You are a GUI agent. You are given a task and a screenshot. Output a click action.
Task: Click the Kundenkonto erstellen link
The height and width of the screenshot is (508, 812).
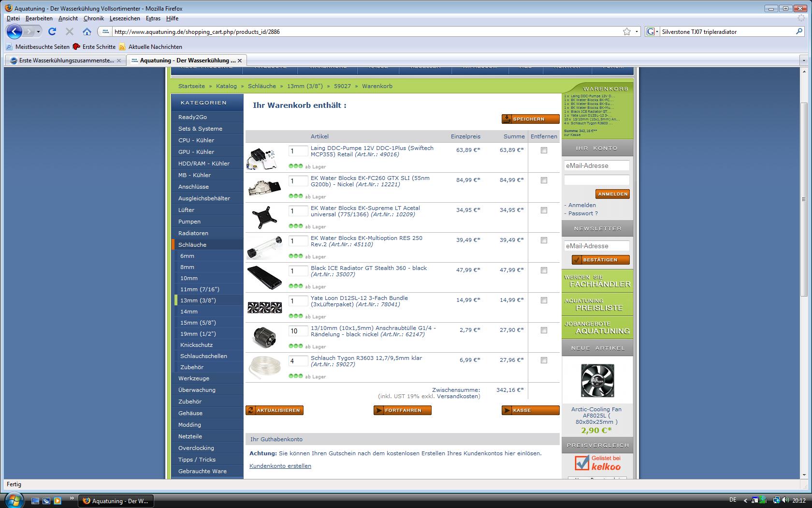pyautogui.click(x=280, y=466)
